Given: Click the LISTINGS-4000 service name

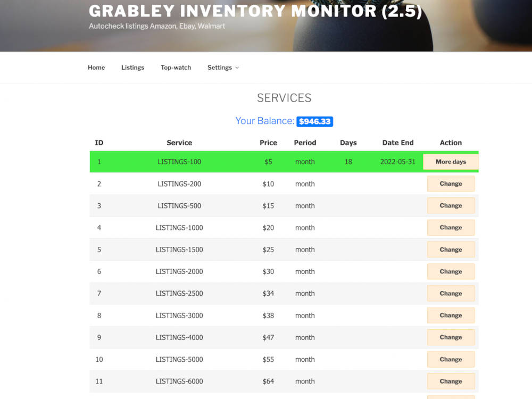Looking at the screenshot, I should [179, 338].
